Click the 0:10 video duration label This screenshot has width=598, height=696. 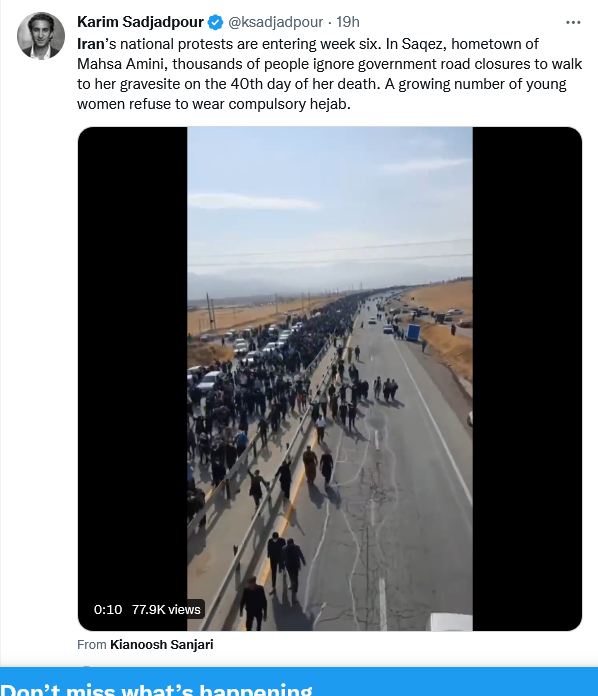[108, 609]
